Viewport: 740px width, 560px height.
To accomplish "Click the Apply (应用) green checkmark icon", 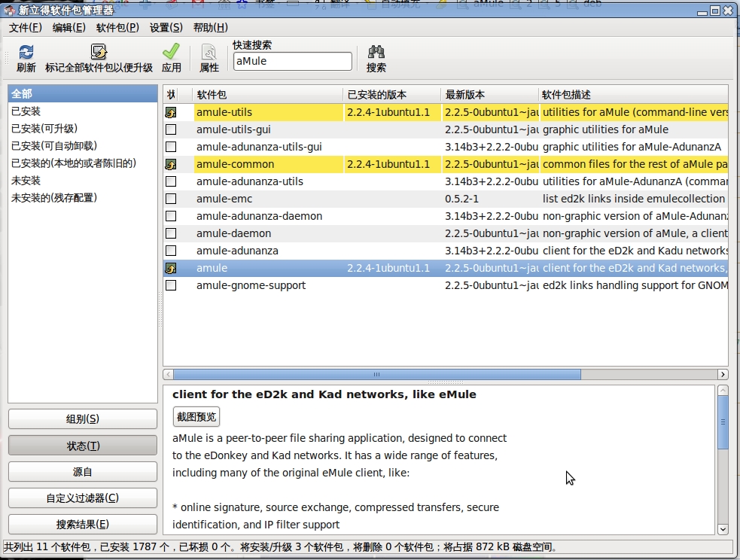I will 171,51.
